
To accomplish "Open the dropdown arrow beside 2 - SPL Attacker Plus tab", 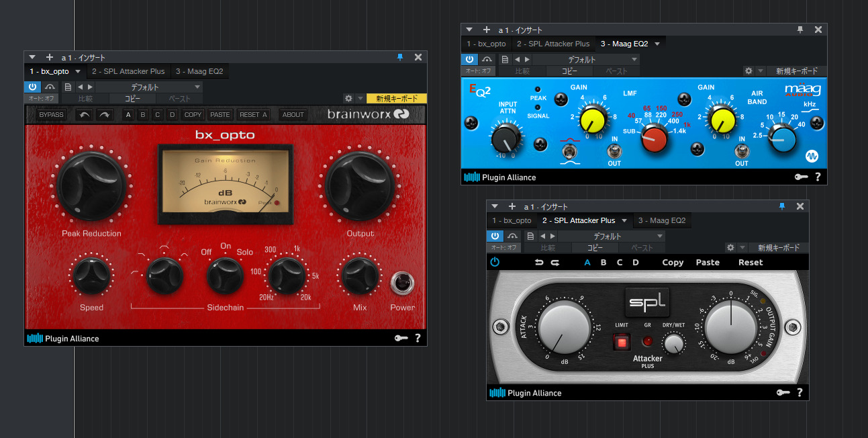I will (x=624, y=220).
